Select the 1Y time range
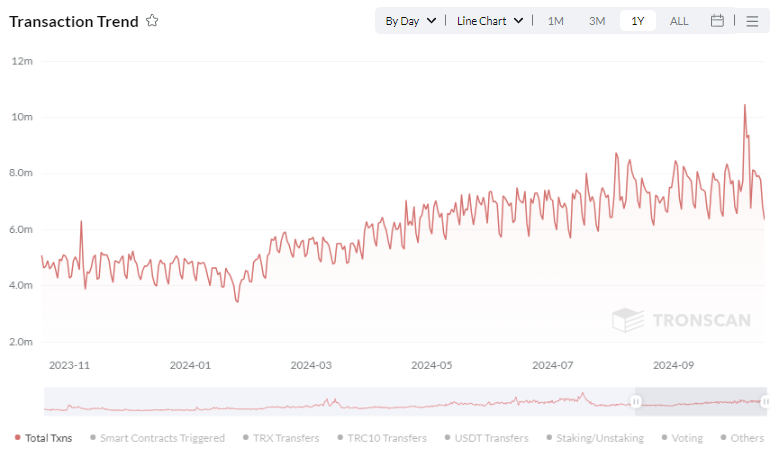 638,21
